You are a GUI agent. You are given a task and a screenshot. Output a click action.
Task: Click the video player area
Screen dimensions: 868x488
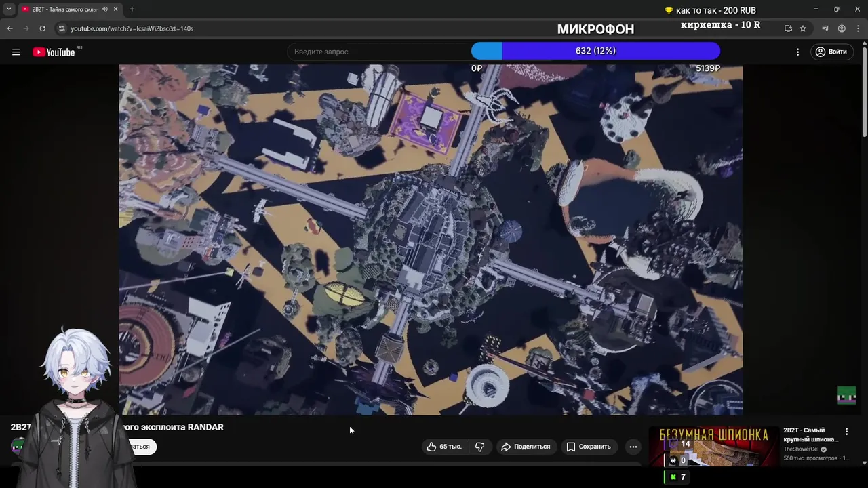click(x=431, y=239)
